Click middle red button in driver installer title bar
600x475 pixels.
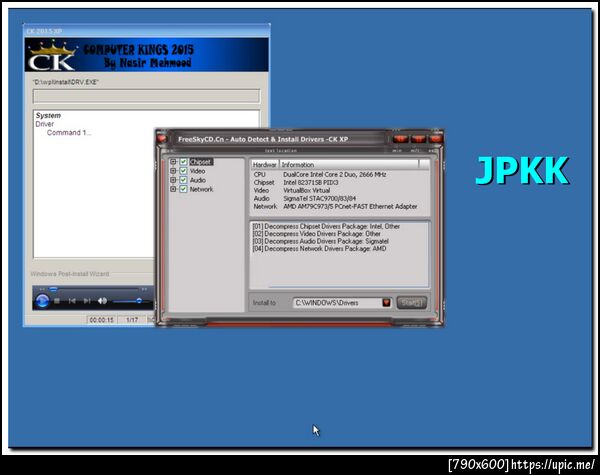coord(418,139)
